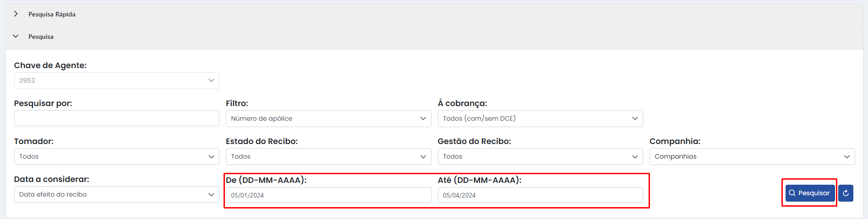Image resolution: width=868 pixels, height=219 pixels.
Task: Click the Pesquisar por text field
Action: pyautogui.click(x=116, y=118)
